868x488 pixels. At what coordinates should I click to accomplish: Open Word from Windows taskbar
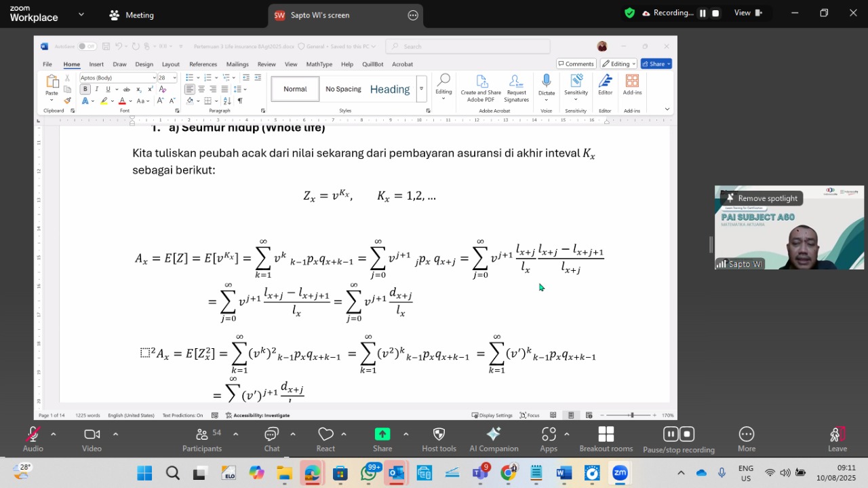pyautogui.click(x=564, y=473)
